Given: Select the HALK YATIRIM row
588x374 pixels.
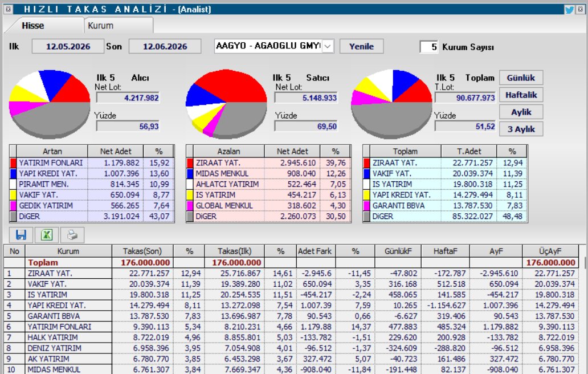Looking at the screenshot, I should tap(291, 338).
